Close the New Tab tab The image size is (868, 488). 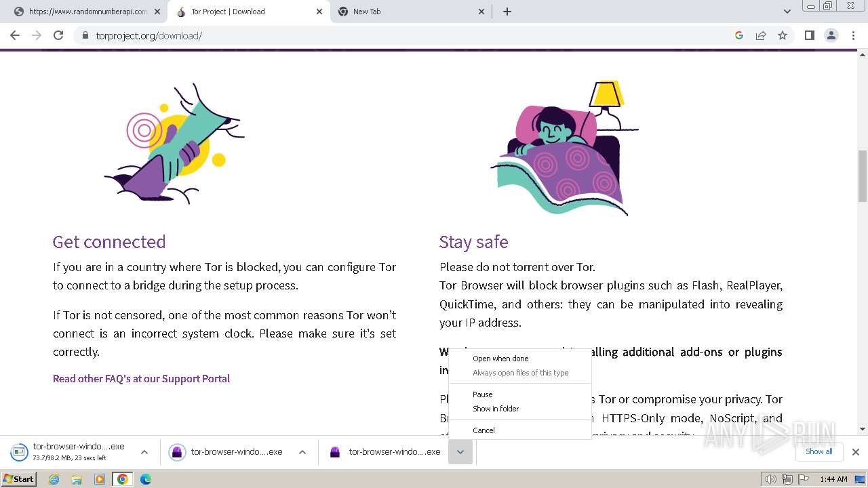point(481,12)
